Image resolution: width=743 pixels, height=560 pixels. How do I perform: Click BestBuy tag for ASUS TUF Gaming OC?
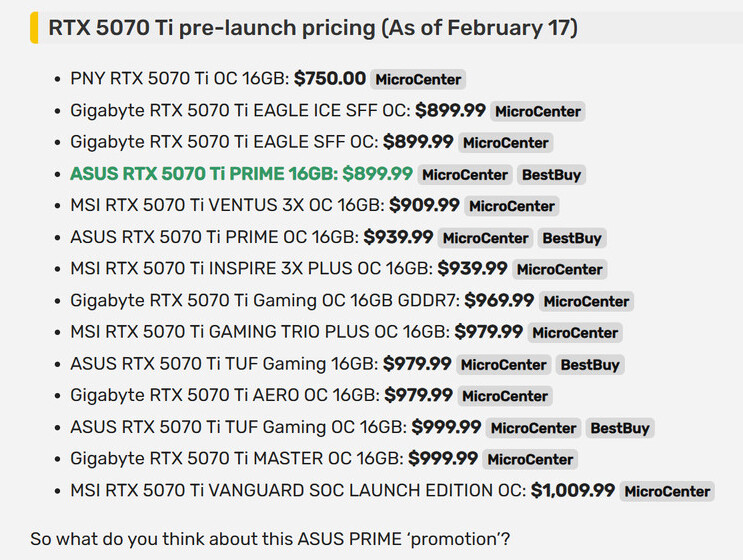(620, 428)
